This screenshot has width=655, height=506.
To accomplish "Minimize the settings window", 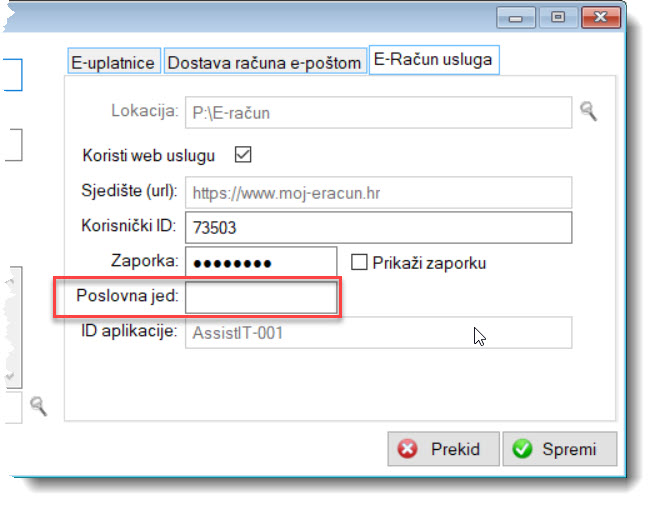I will click(x=517, y=17).
